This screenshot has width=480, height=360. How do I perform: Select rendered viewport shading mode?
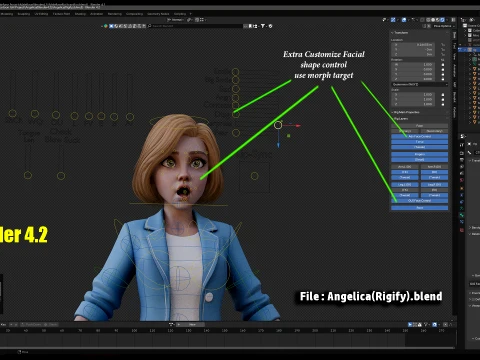click(442, 20)
